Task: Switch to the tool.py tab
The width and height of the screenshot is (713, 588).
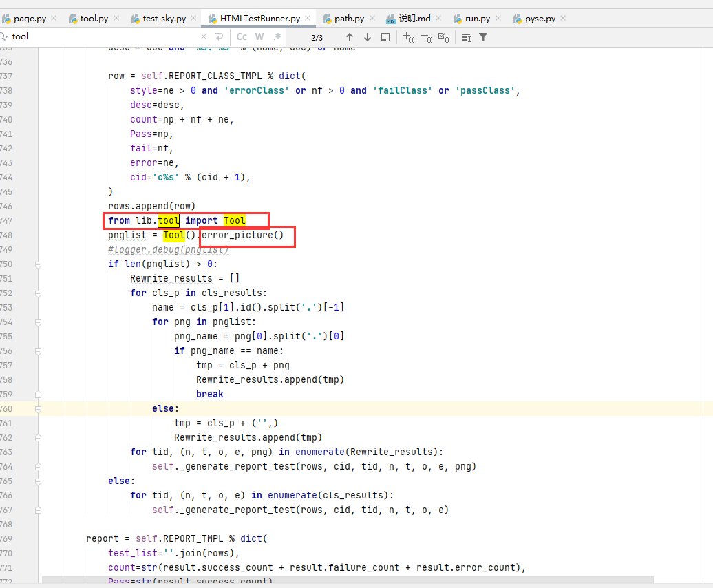Action: point(94,18)
